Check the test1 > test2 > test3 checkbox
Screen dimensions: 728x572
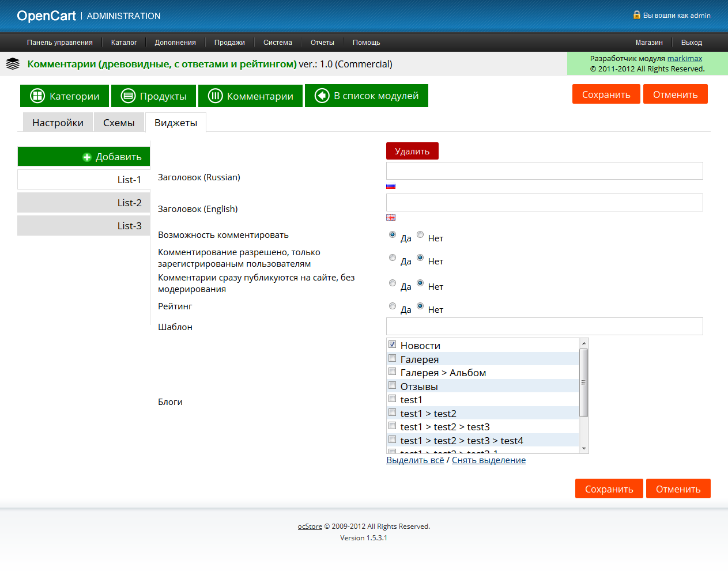point(392,426)
